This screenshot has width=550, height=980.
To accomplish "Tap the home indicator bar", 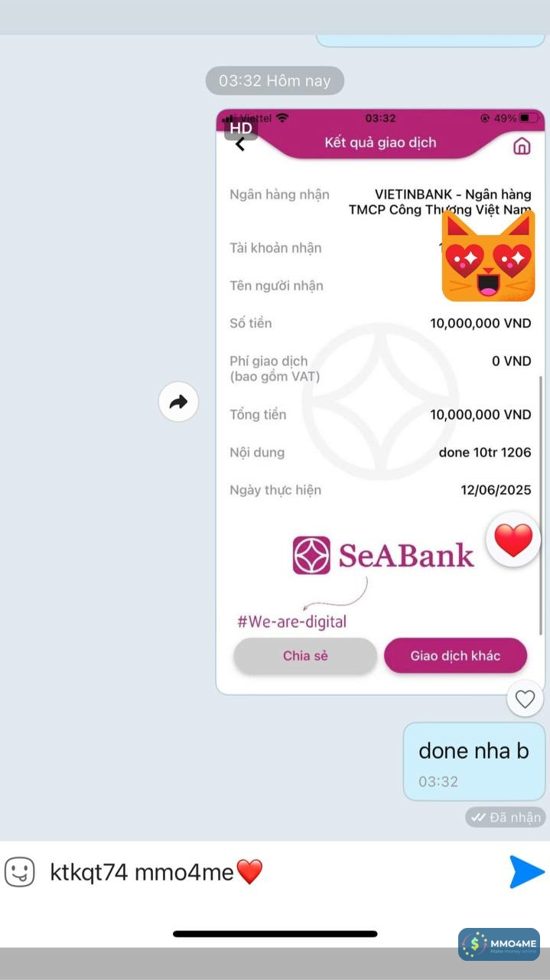I will pyautogui.click(x=275, y=933).
